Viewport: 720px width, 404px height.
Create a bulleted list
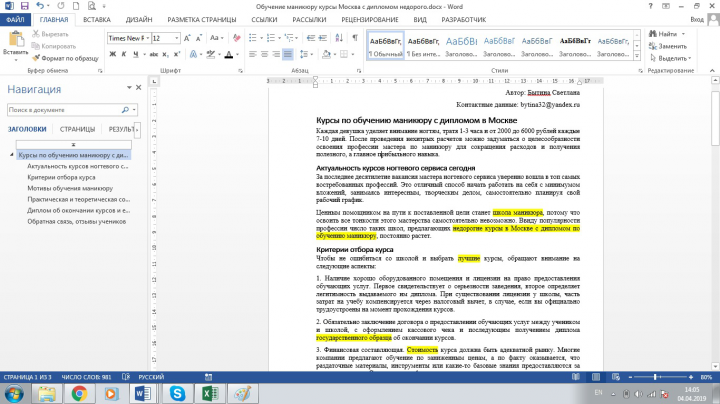pos(253,38)
